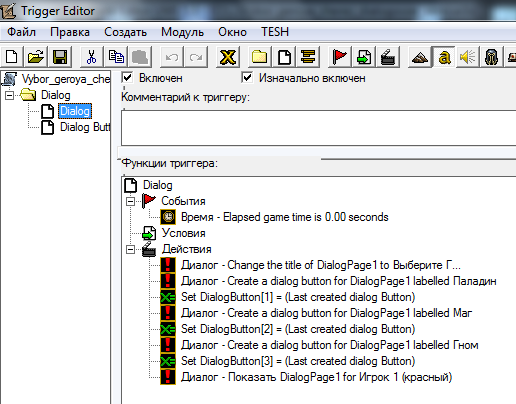Select the Dialog Butt trigger
The height and width of the screenshot is (404, 516).
(85, 127)
